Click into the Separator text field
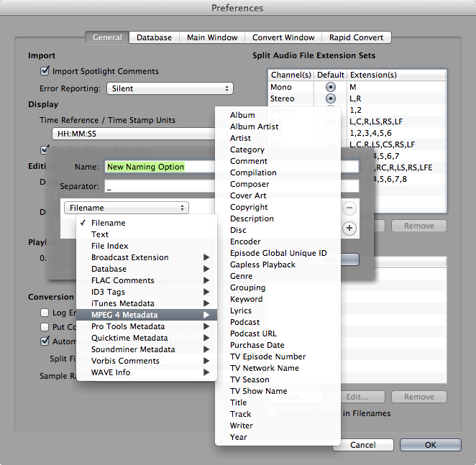 click(158, 187)
